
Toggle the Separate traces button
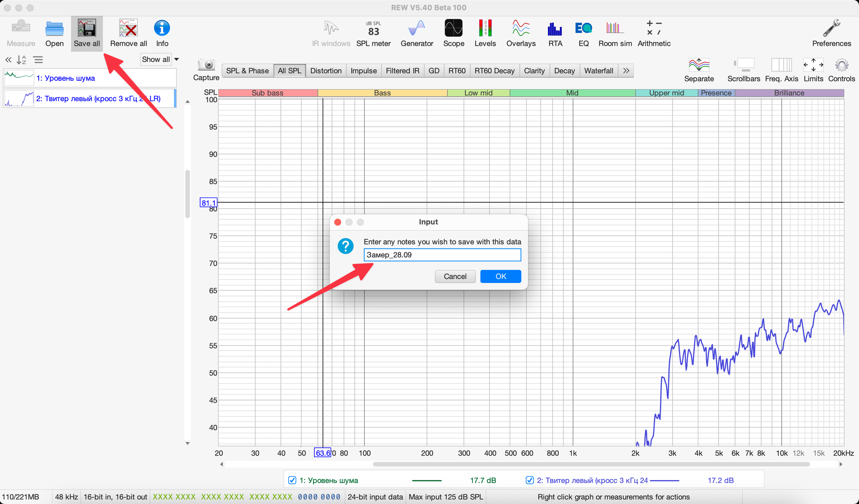(699, 65)
